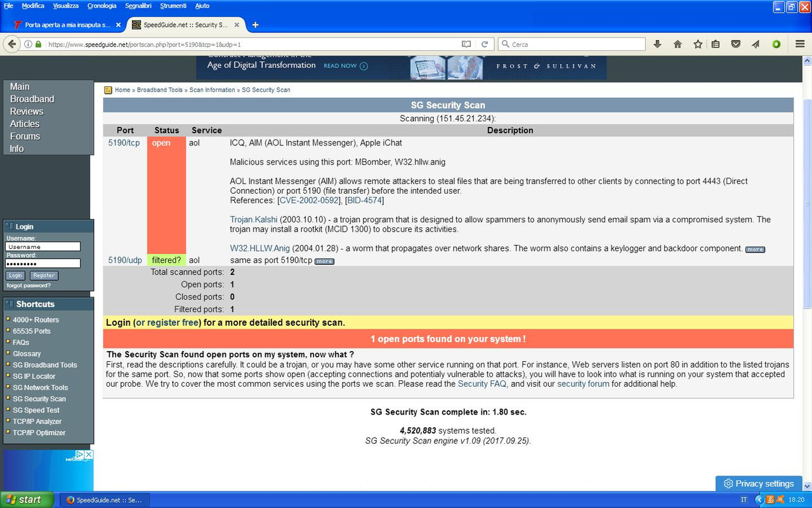Click the Password input field
The image size is (812, 508).
(43, 264)
